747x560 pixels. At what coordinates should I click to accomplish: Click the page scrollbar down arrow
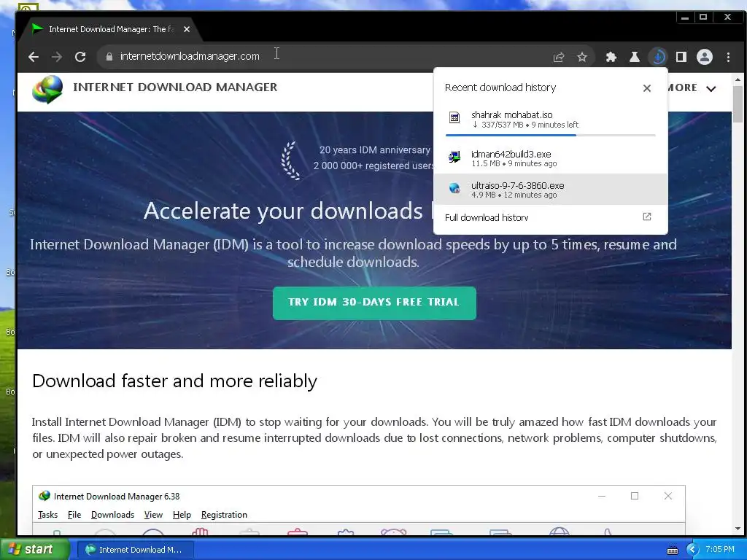coord(738,529)
